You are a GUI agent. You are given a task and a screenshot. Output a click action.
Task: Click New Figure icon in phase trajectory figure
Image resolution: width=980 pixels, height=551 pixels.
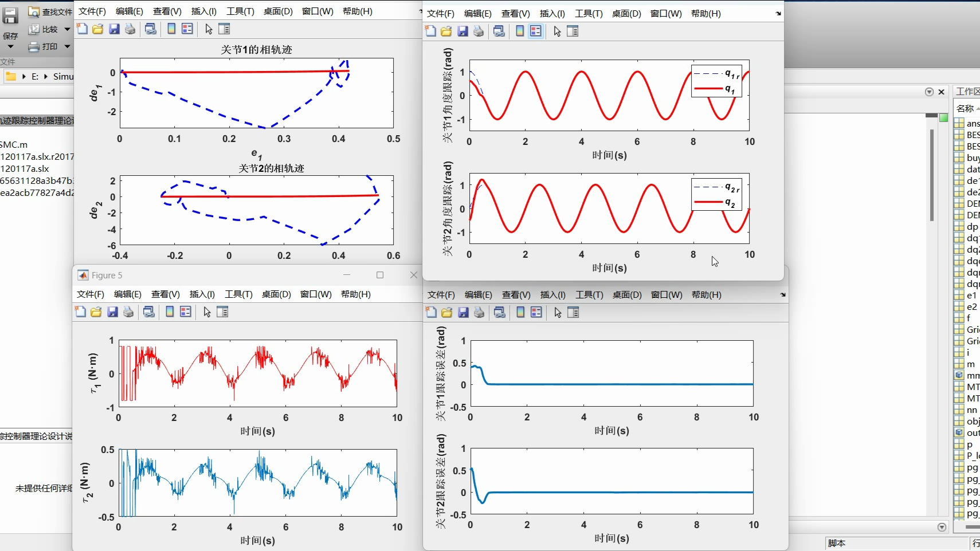(x=82, y=29)
